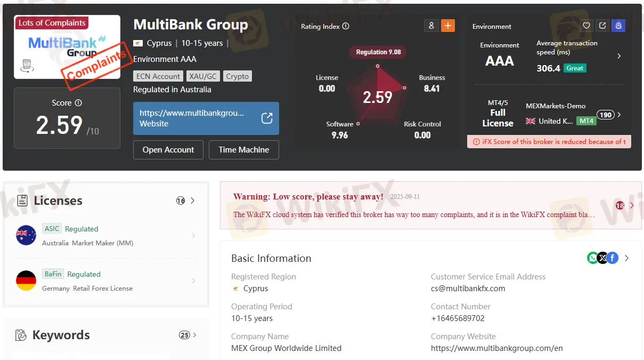This screenshot has height=360, width=644.
Task: Click the person icon beside Rating Index
Action: click(x=431, y=26)
